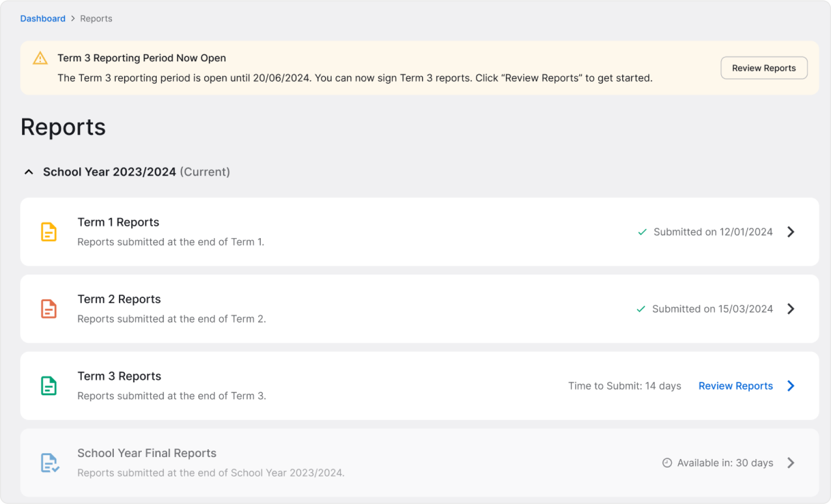Click the green checkmark beside Submitted on 12/01/2024

tap(642, 232)
